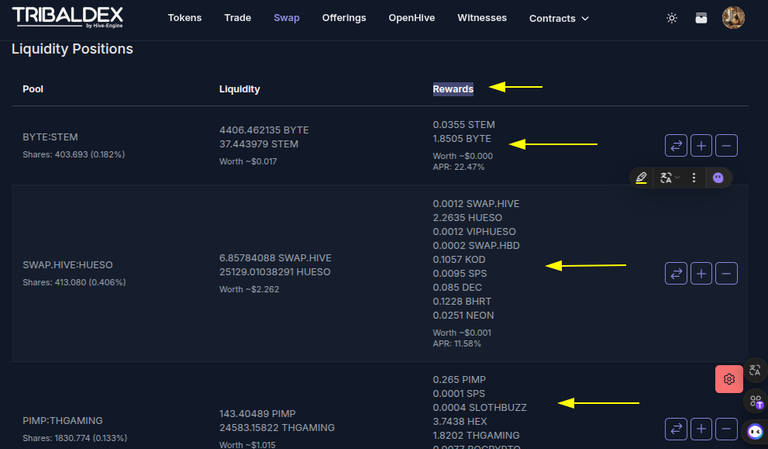The height and width of the screenshot is (449, 768).
Task: Click Shares: 1830.774 (0.133%) text
Action: (x=74, y=438)
